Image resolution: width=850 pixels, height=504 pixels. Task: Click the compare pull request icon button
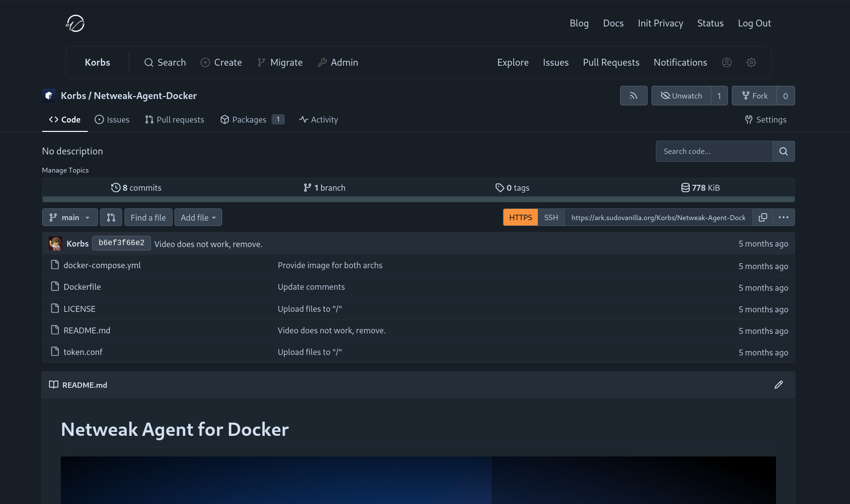(x=111, y=217)
